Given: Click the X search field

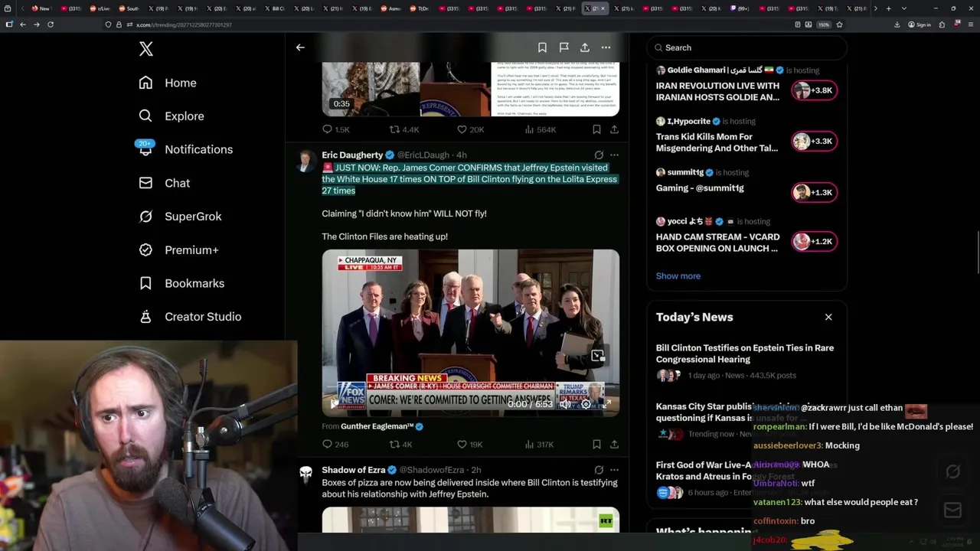Looking at the screenshot, I should coord(746,47).
